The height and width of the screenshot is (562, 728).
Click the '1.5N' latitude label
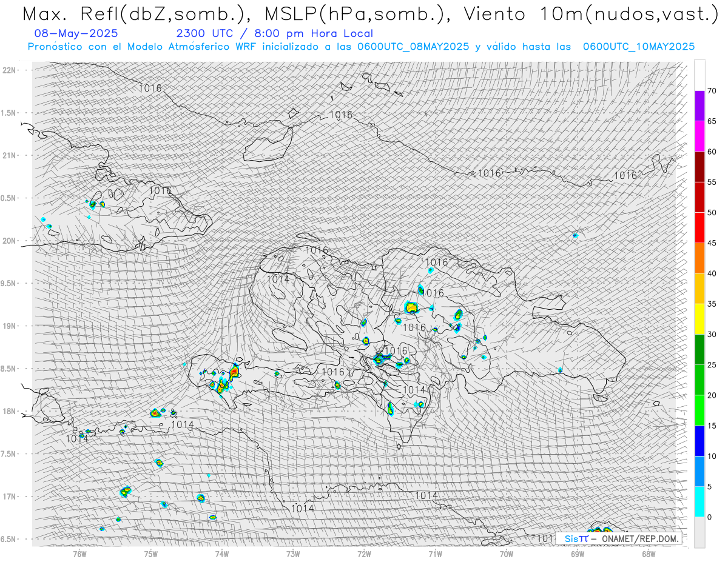[9, 113]
